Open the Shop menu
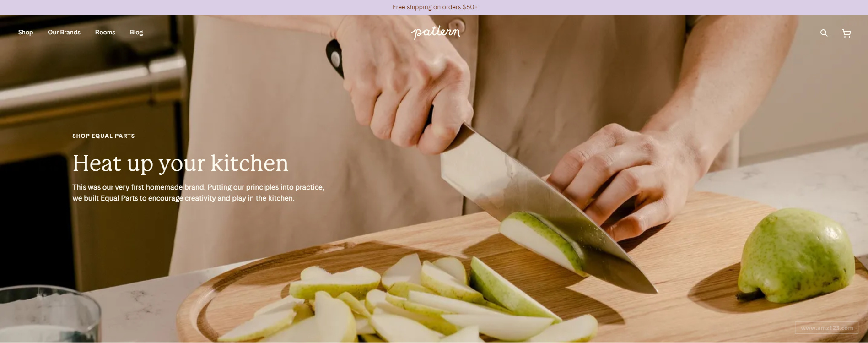The height and width of the screenshot is (343, 868). tap(26, 32)
